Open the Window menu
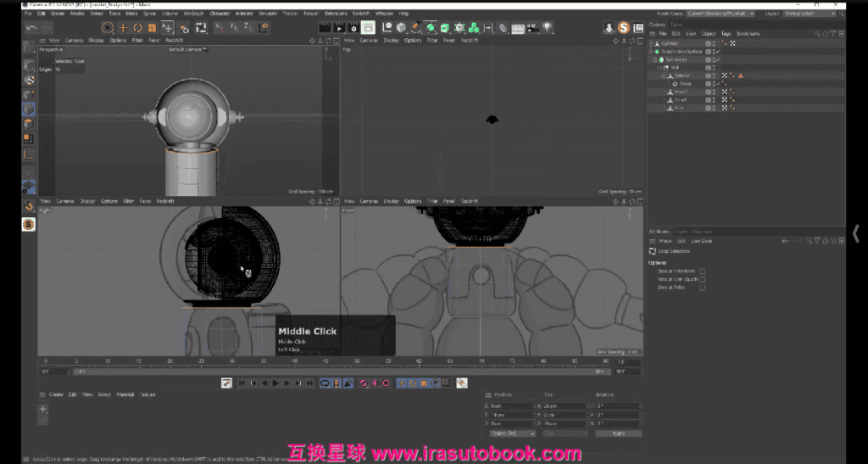 pos(384,14)
